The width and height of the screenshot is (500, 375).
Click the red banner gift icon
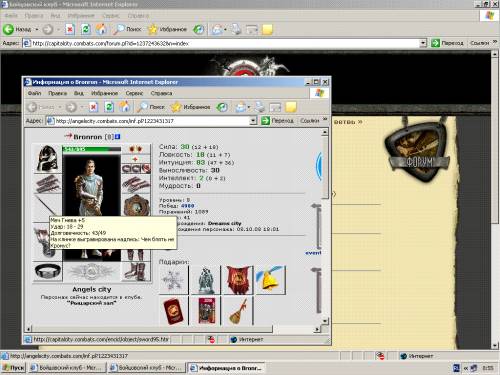click(x=238, y=280)
